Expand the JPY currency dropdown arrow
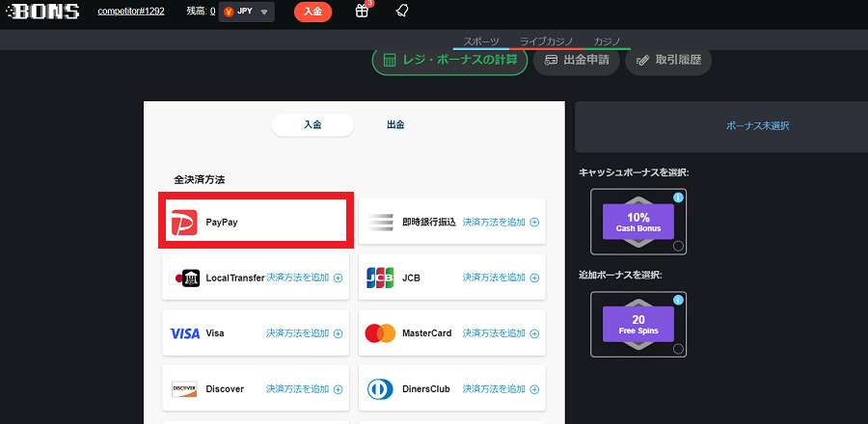868x424 pixels. [x=264, y=13]
